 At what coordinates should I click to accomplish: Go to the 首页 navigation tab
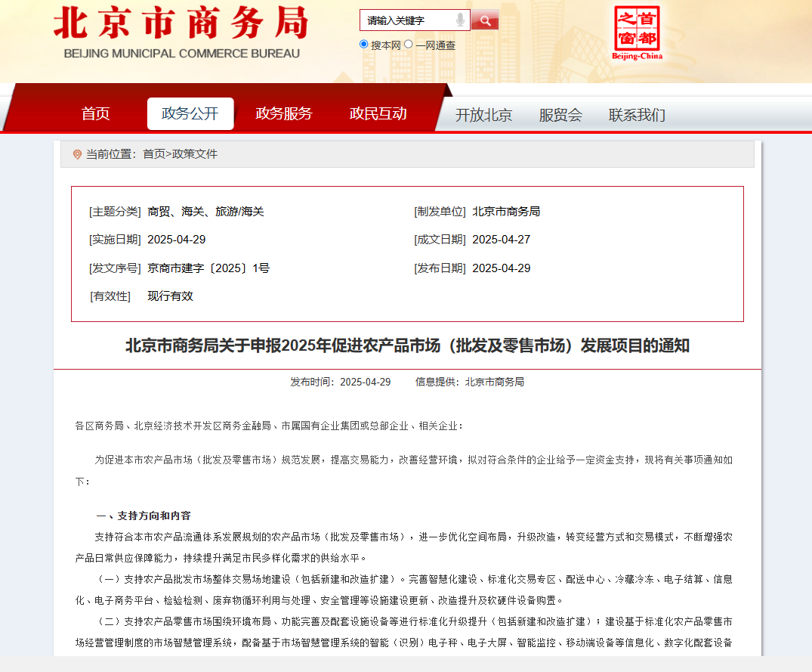coord(96,114)
